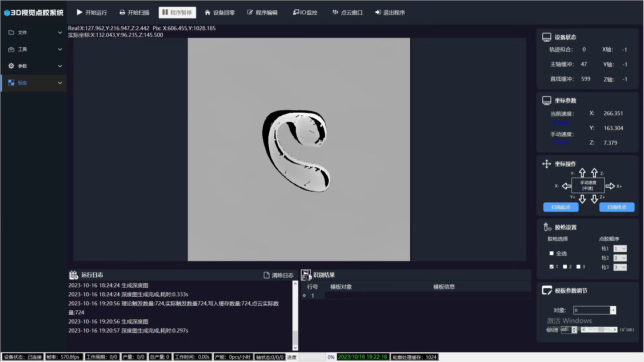Uncheck glue gun 1 checkbox
The height and width of the screenshot is (362, 644).
551,267
